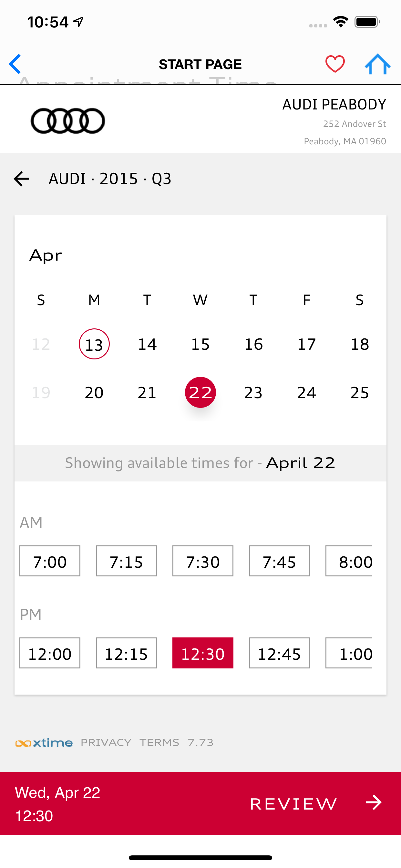Choose the 8:00 AM time slot
401x868 pixels.
coord(349,561)
